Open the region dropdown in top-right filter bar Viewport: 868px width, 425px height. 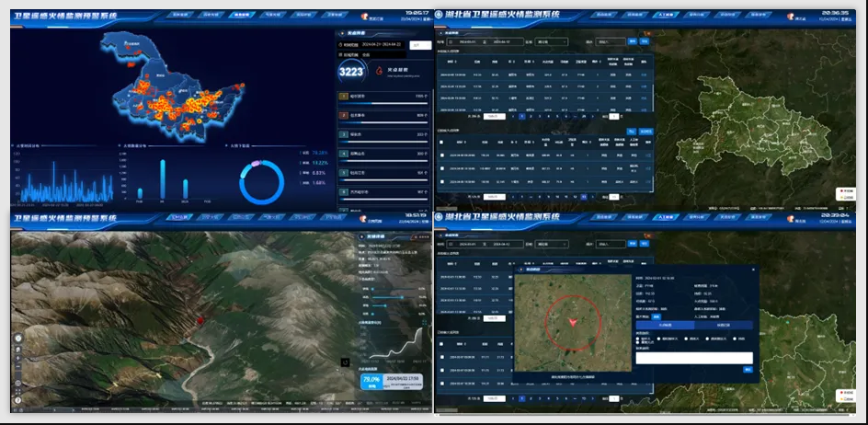click(x=553, y=41)
